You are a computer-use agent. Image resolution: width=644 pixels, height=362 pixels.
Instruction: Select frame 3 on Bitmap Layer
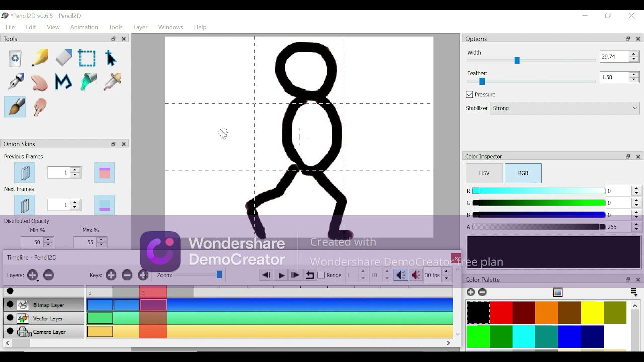pos(153,305)
